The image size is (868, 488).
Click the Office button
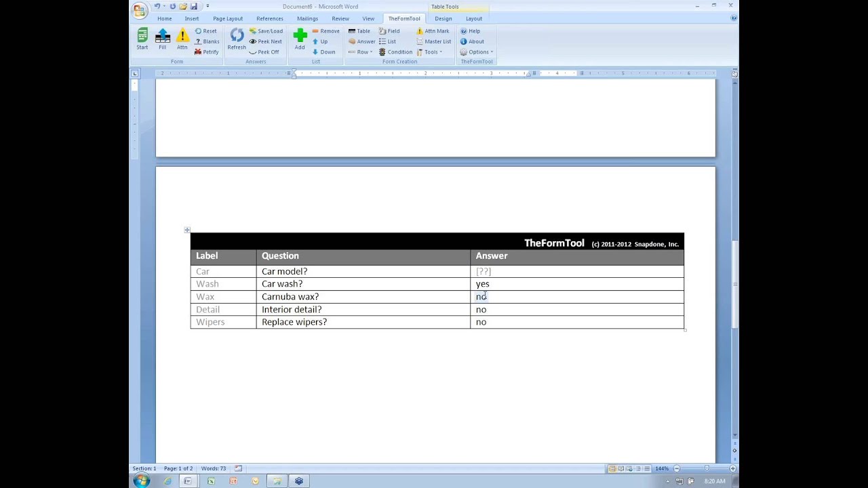[x=140, y=9]
